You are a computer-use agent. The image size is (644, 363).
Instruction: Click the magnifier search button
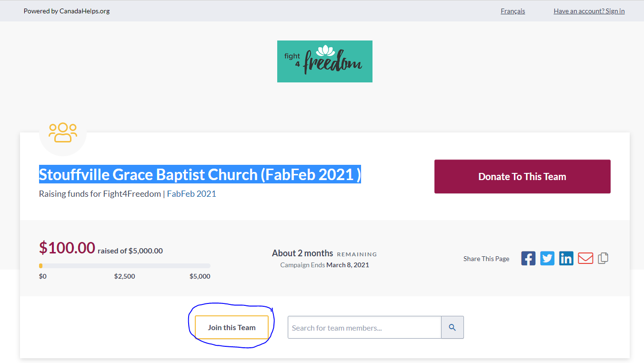click(x=453, y=327)
